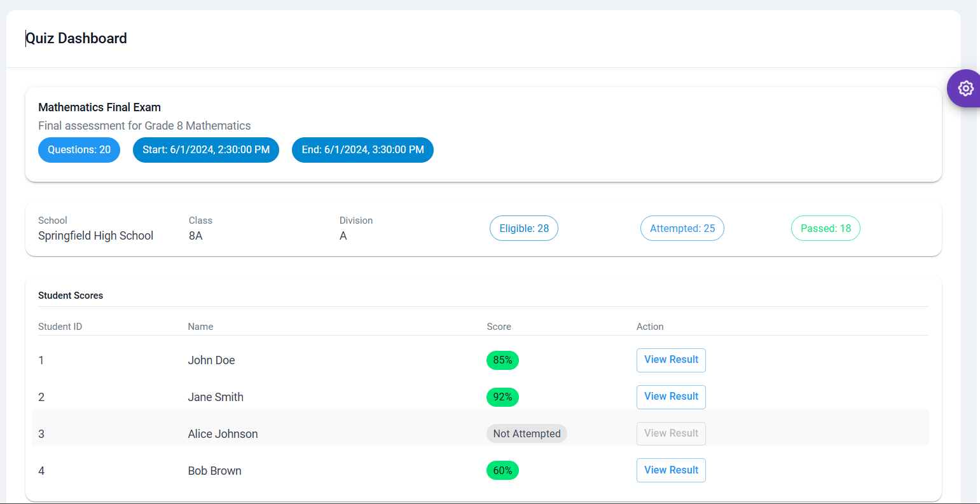Image resolution: width=980 pixels, height=504 pixels.
Task: Click the Mathematics Final Exam title
Action: pos(99,107)
